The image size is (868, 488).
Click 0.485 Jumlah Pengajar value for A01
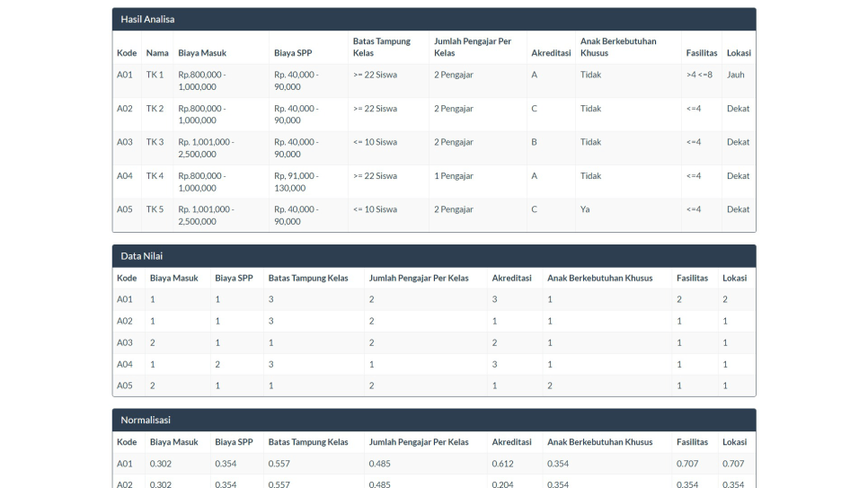[380, 464]
